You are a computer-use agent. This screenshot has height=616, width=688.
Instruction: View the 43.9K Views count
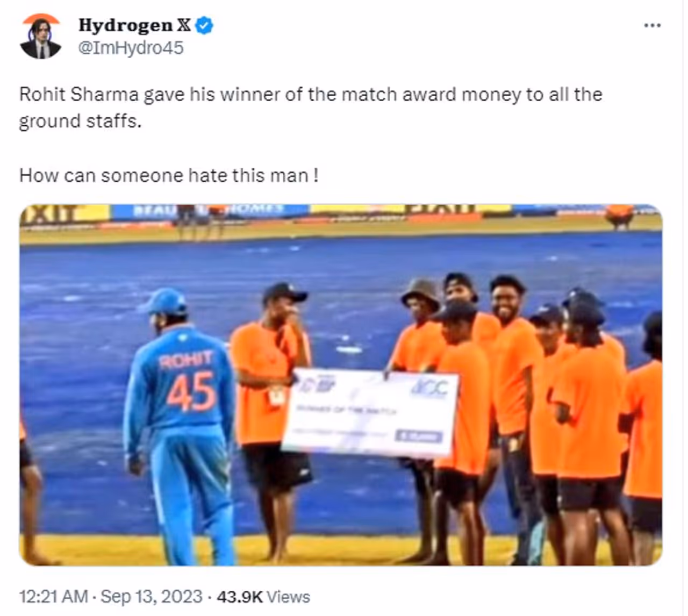click(x=263, y=597)
